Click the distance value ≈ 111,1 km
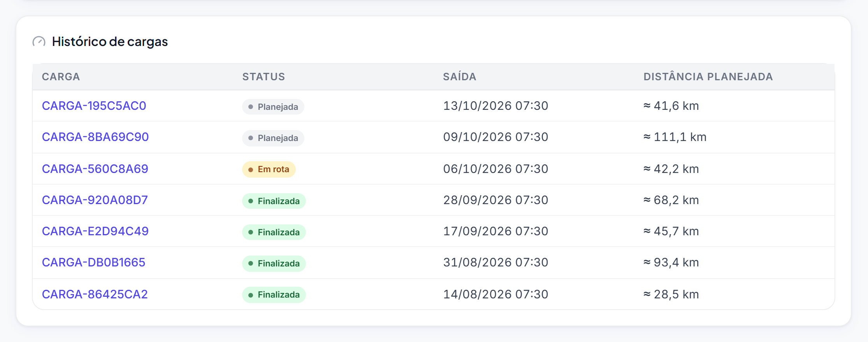Image resolution: width=868 pixels, height=342 pixels. [675, 137]
